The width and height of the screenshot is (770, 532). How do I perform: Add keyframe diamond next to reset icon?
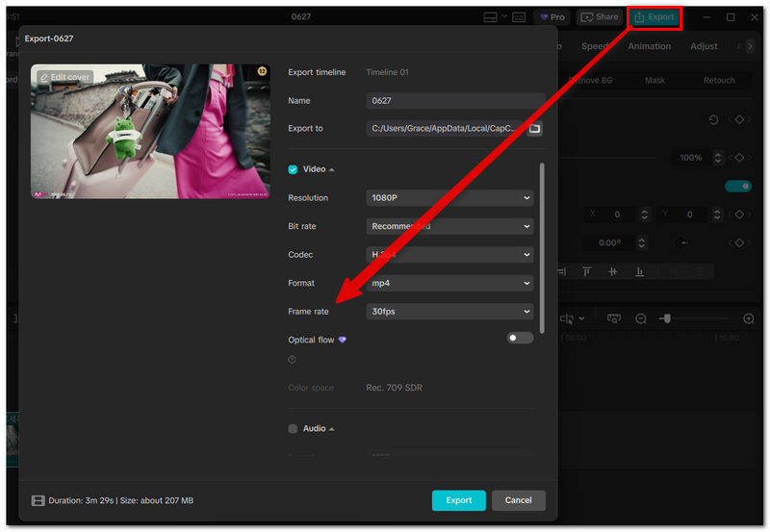[739, 119]
